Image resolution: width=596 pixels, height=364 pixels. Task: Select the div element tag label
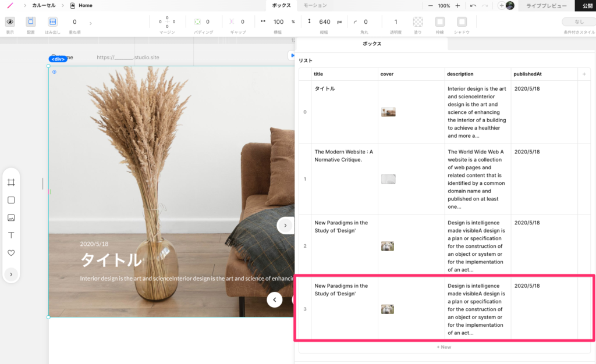point(58,59)
